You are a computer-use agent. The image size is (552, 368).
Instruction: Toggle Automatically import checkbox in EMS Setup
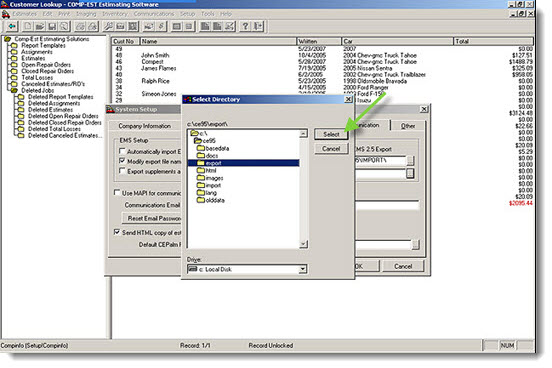pyautogui.click(x=122, y=151)
